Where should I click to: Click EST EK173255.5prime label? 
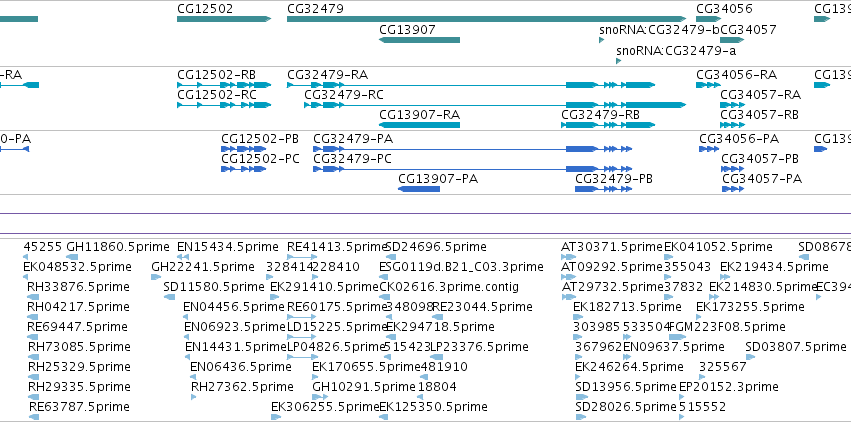(750, 307)
